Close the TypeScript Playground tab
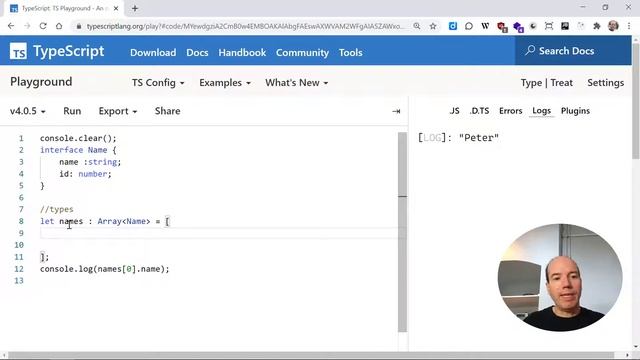The height and width of the screenshot is (360, 640). click(116, 8)
